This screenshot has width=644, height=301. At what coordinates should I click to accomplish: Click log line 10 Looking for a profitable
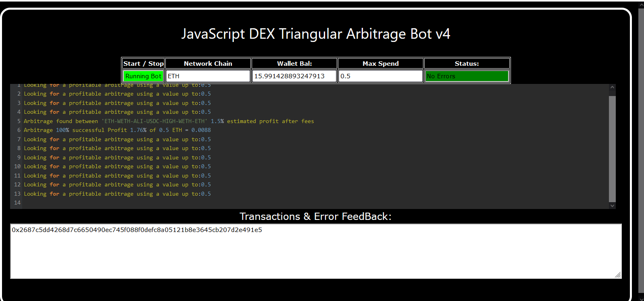117,166
